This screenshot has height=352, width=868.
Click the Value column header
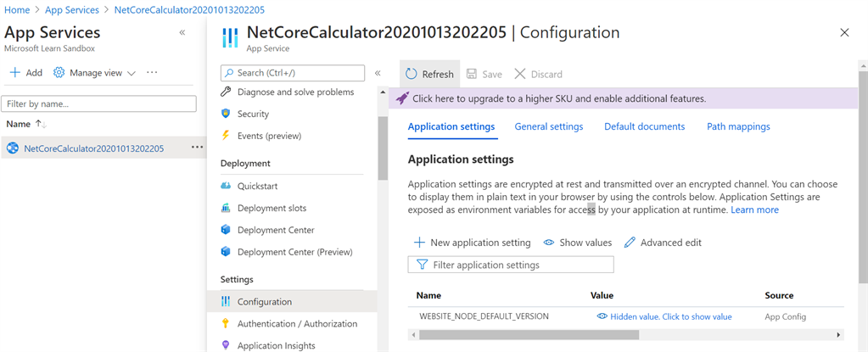tap(602, 295)
